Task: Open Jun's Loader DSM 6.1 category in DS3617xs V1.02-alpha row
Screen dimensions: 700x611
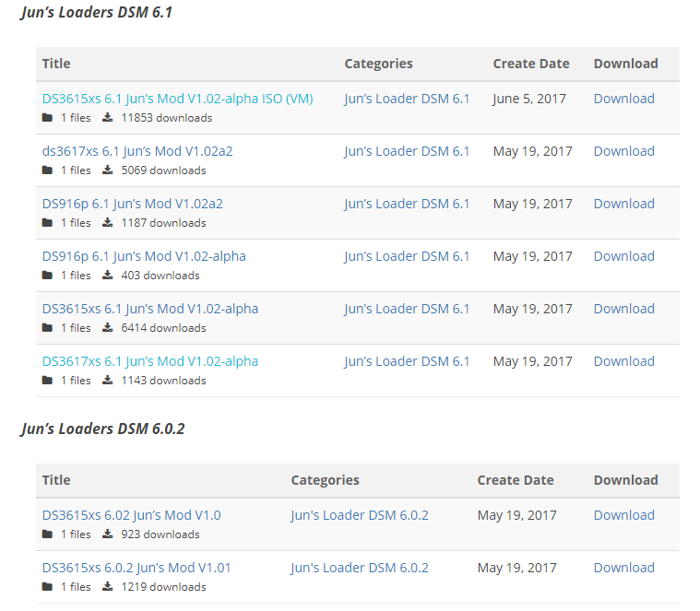Action: (x=407, y=361)
